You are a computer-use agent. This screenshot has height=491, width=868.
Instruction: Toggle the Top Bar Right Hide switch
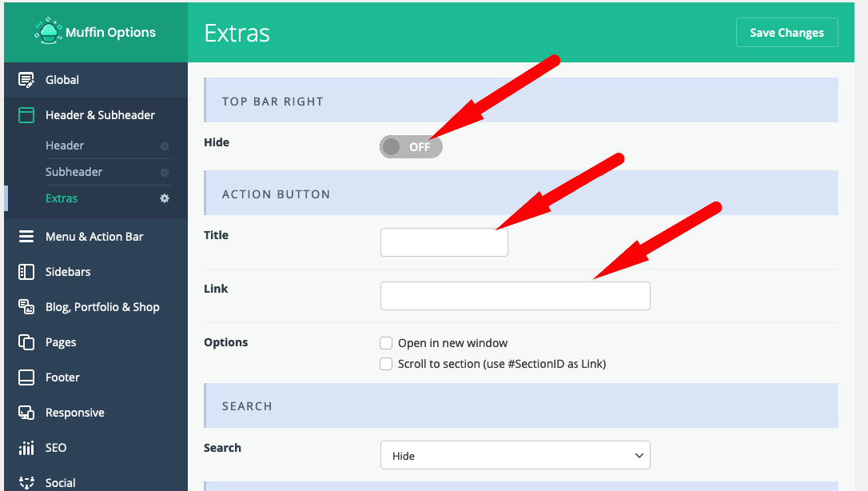point(411,146)
